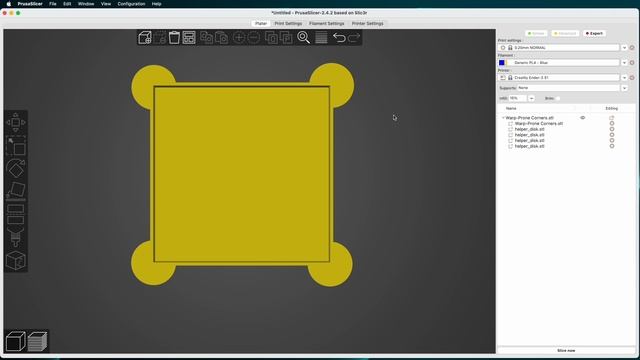Click the Print settings edit gear icon

point(632,48)
